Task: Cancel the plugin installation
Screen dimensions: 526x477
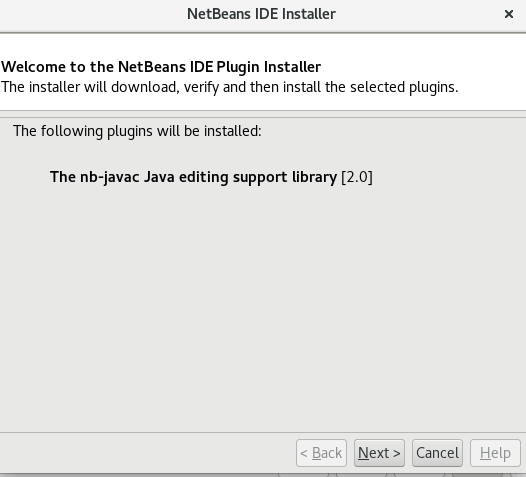Action: click(x=437, y=453)
